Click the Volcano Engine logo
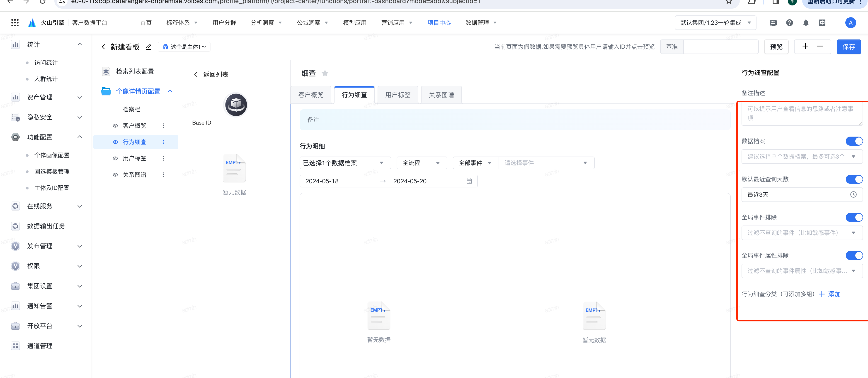 32,23
